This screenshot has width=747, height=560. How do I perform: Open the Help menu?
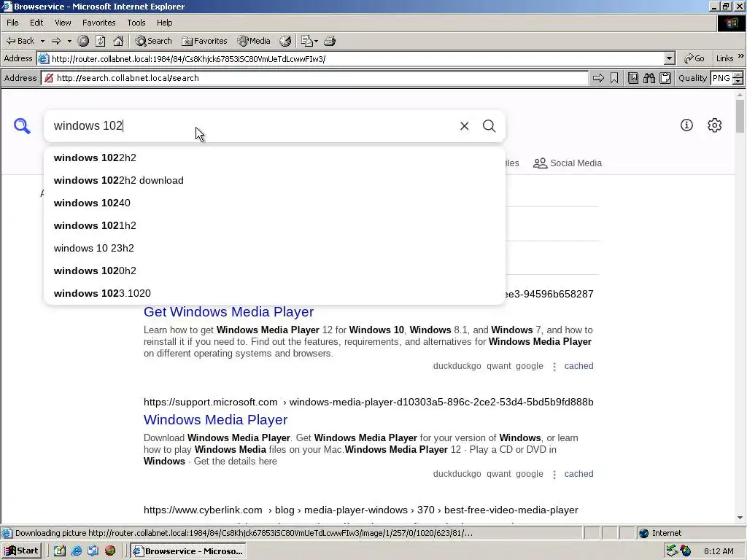click(164, 23)
